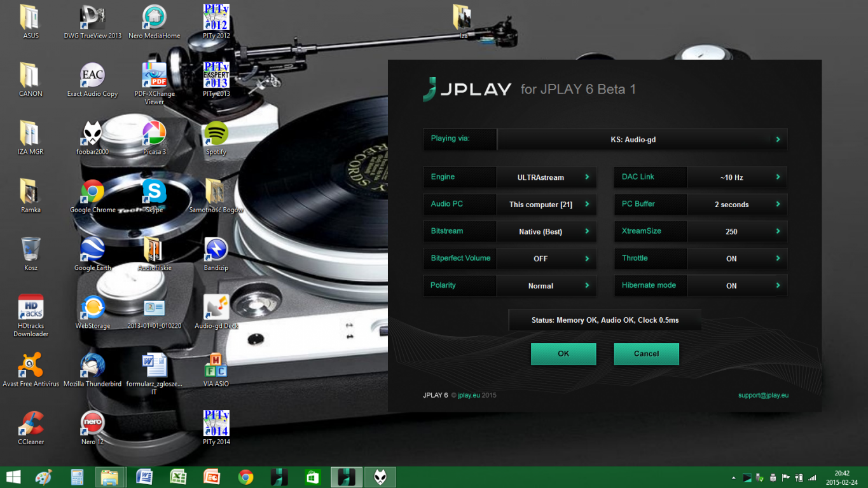Expand the Audio PC This computer arrow
868x488 pixels.
tap(587, 205)
